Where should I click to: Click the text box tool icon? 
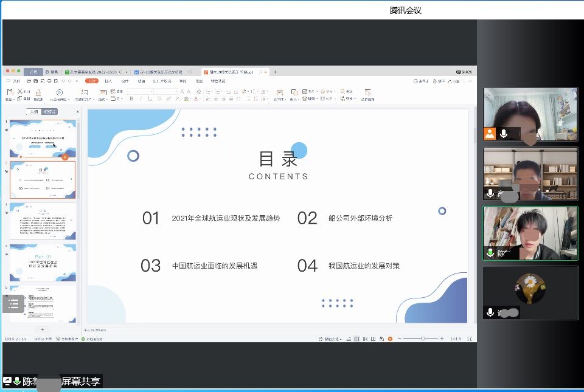[x=279, y=93]
